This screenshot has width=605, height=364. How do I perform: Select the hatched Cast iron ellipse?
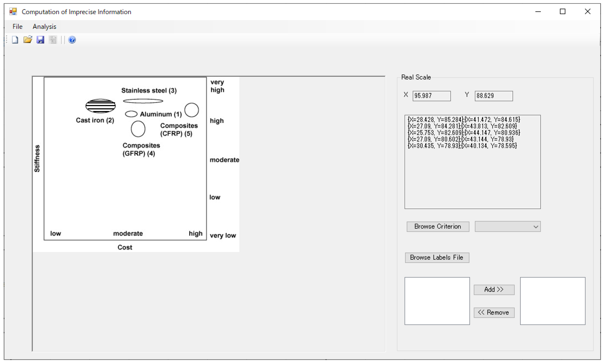coord(100,106)
